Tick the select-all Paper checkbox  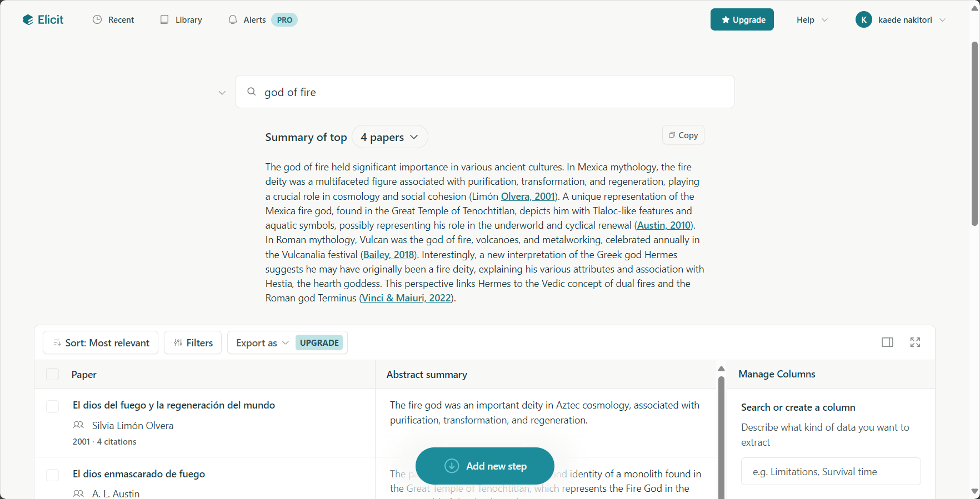[53, 374]
